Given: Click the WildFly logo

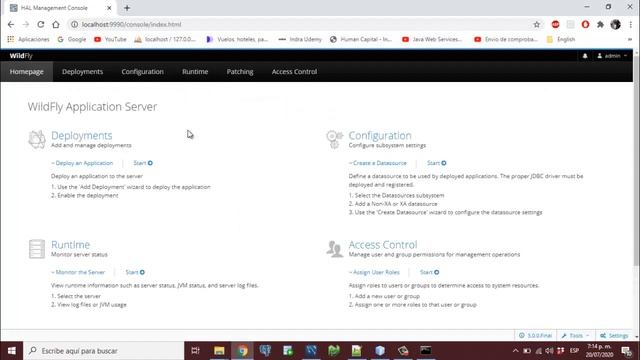Looking at the screenshot, I should (x=21, y=56).
